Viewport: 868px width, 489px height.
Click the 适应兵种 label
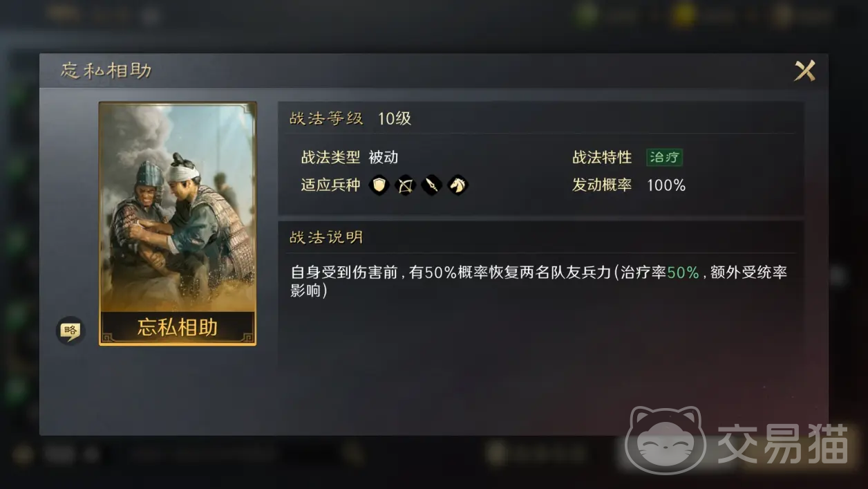[330, 185]
